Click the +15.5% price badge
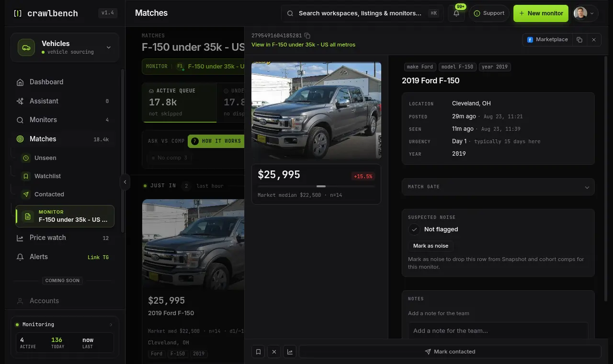The height and width of the screenshot is (364, 613). click(x=363, y=176)
